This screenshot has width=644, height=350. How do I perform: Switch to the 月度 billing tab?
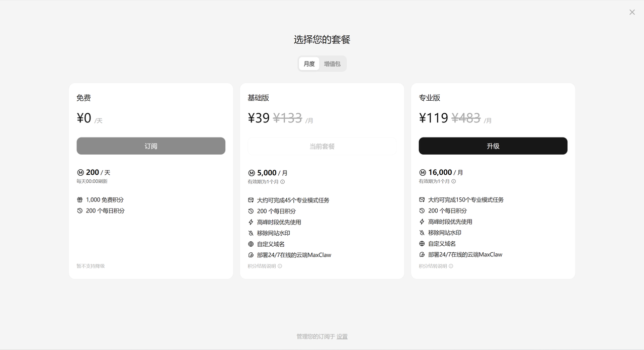point(309,64)
